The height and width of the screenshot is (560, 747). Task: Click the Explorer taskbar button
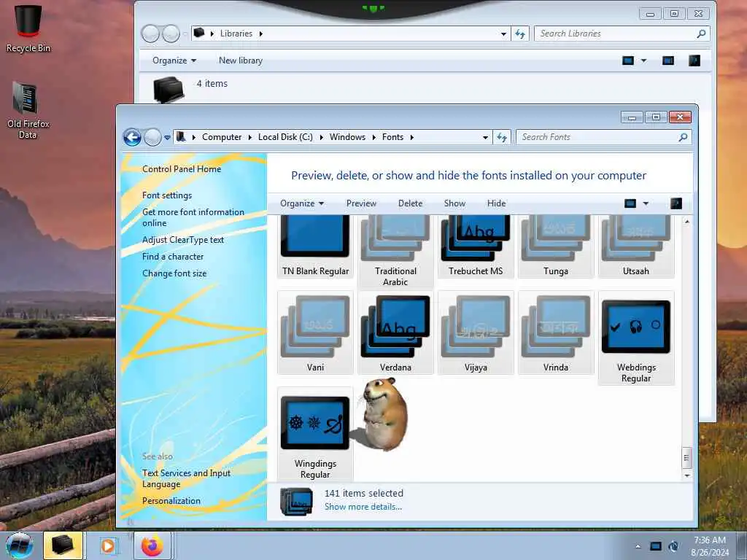63,545
